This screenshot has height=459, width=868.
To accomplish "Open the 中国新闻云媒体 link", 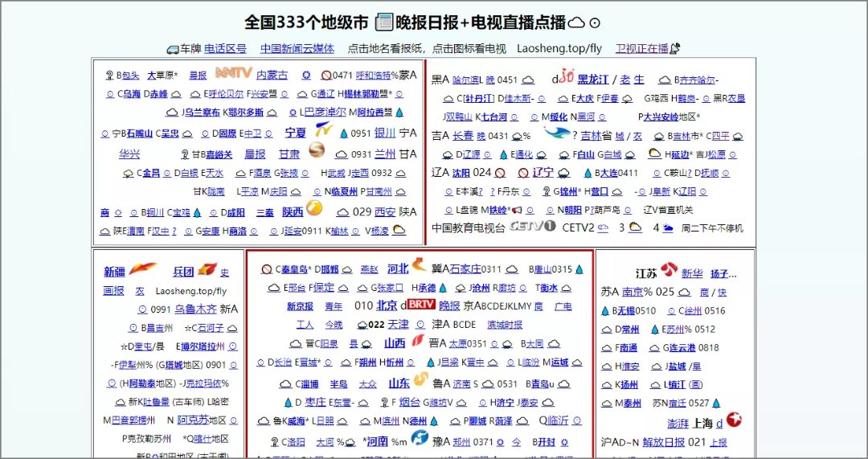I will point(297,49).
